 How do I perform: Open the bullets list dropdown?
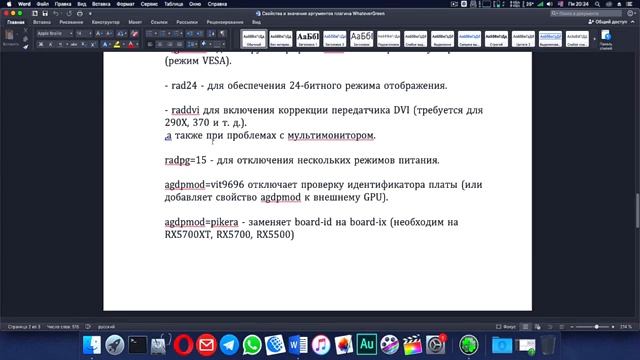pyautogui.click(x=156, y=33)
